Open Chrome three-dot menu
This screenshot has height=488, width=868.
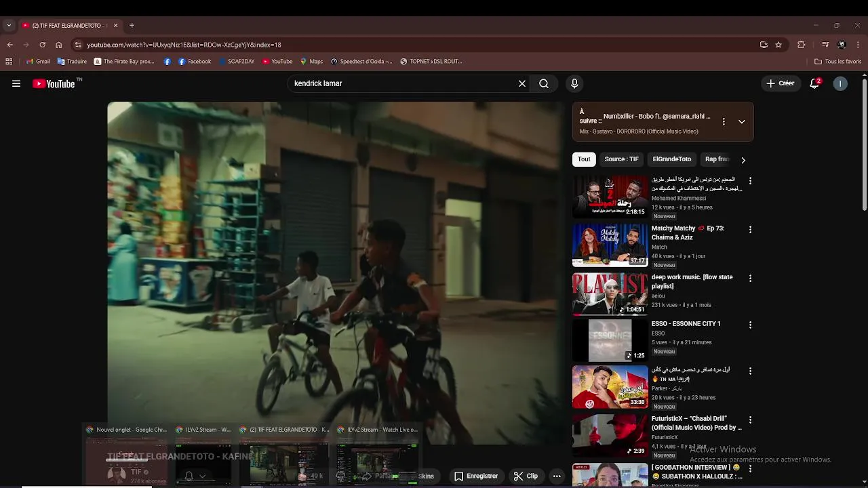[x=858, y=45]
